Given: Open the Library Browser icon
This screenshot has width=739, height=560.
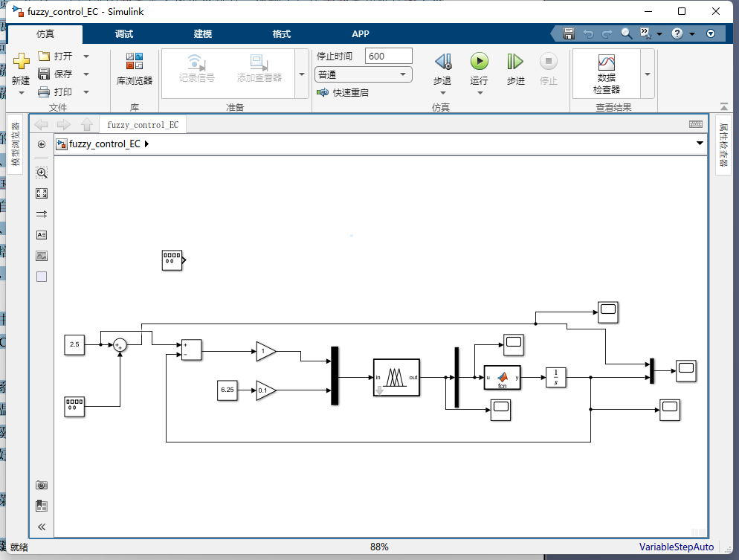Looking at the screenshot, I should [135, 61].
